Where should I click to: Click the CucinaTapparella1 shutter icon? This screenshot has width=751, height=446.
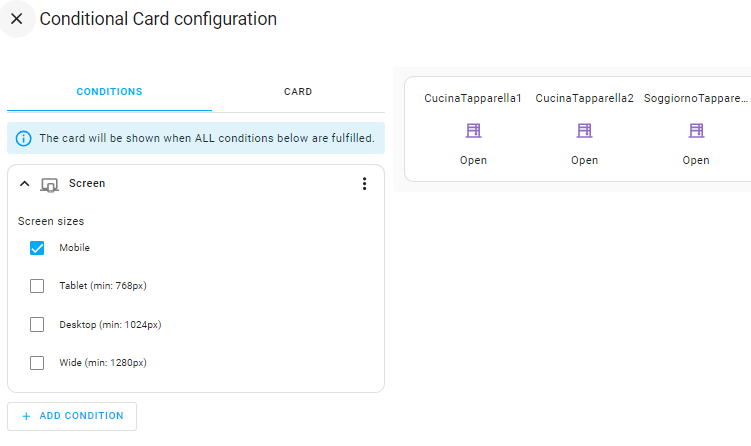pyautogui.click(x=473, y=131)
